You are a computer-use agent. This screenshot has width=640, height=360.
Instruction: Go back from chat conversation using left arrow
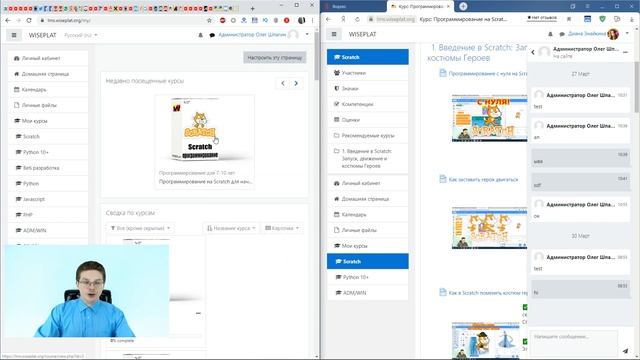[x=533, y=52]
